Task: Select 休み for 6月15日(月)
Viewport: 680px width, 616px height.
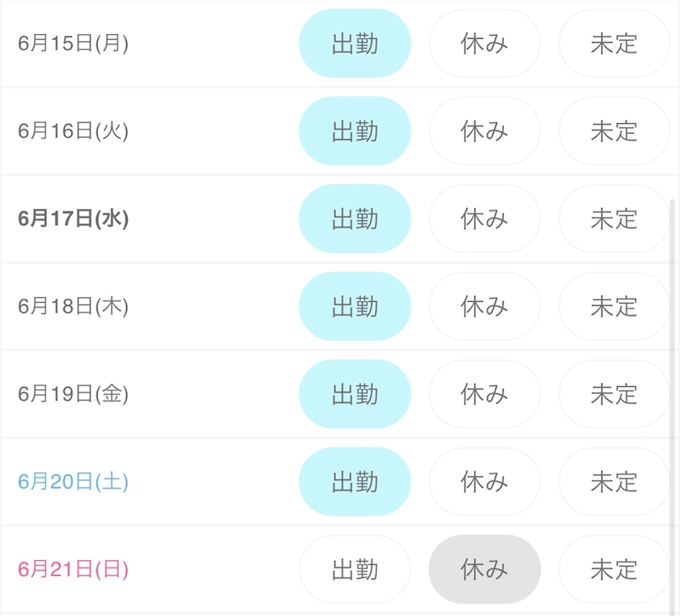Action: click(484, 44)
